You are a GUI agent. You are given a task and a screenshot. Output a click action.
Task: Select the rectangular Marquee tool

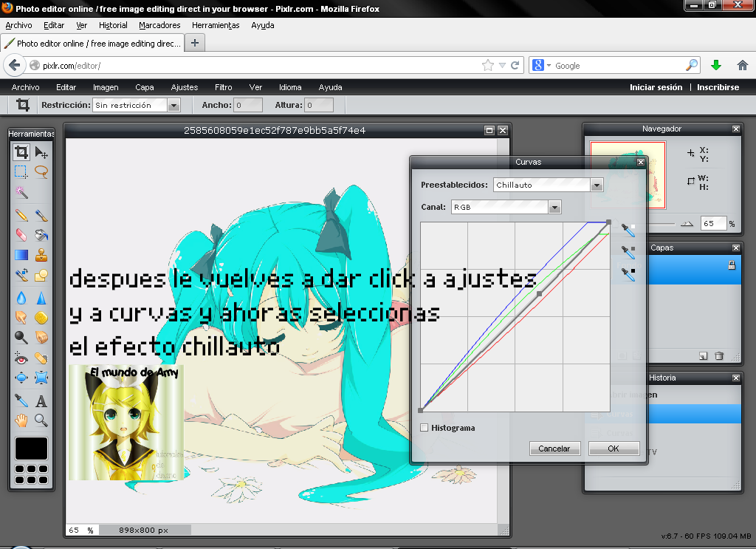(21, 171)
